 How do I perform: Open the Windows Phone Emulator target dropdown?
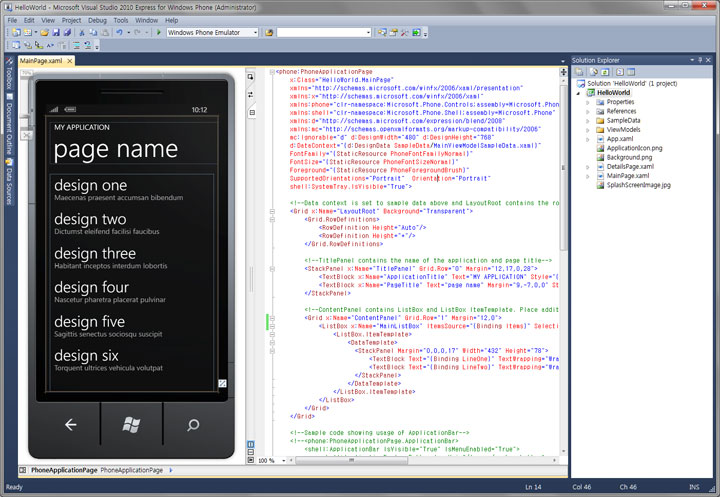(253, 32)
